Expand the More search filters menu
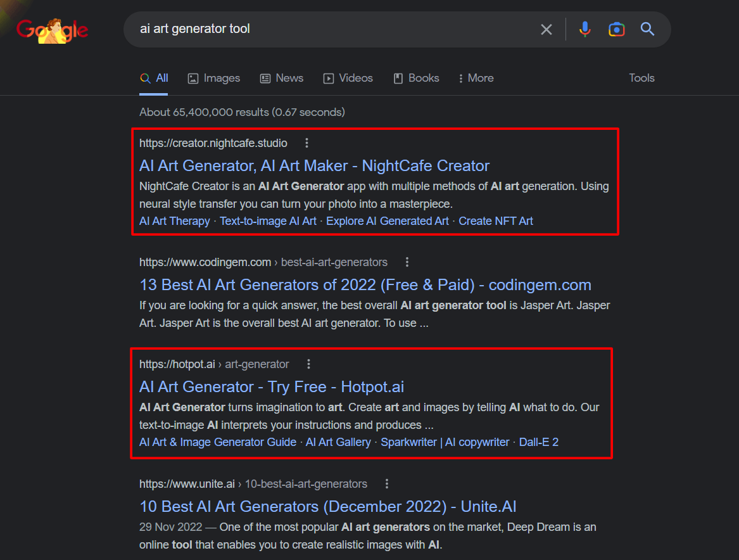Screen dimensions: 739x560 tap(476, 78)
